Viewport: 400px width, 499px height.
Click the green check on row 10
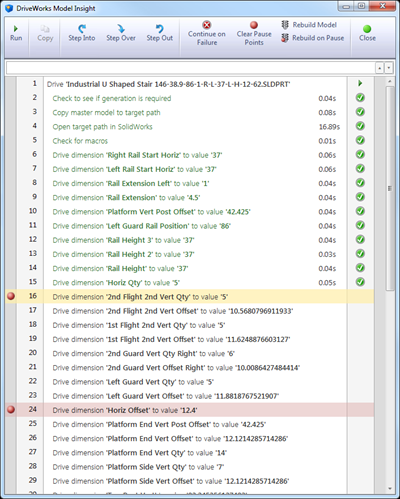360,211
